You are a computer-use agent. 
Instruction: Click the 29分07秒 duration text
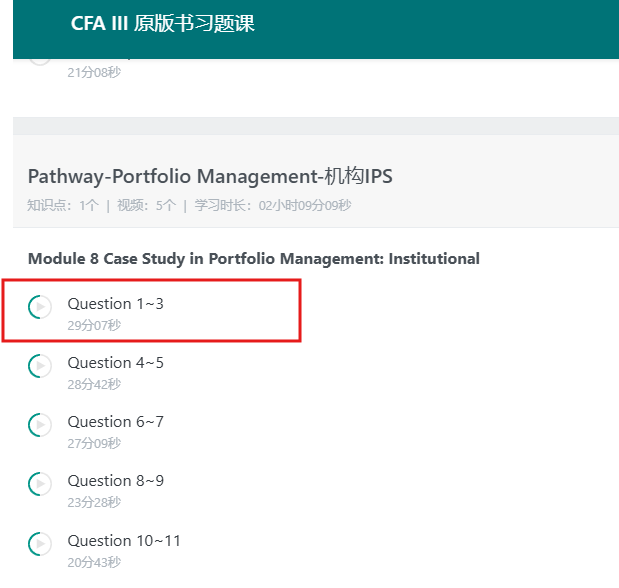pos(94,325)
